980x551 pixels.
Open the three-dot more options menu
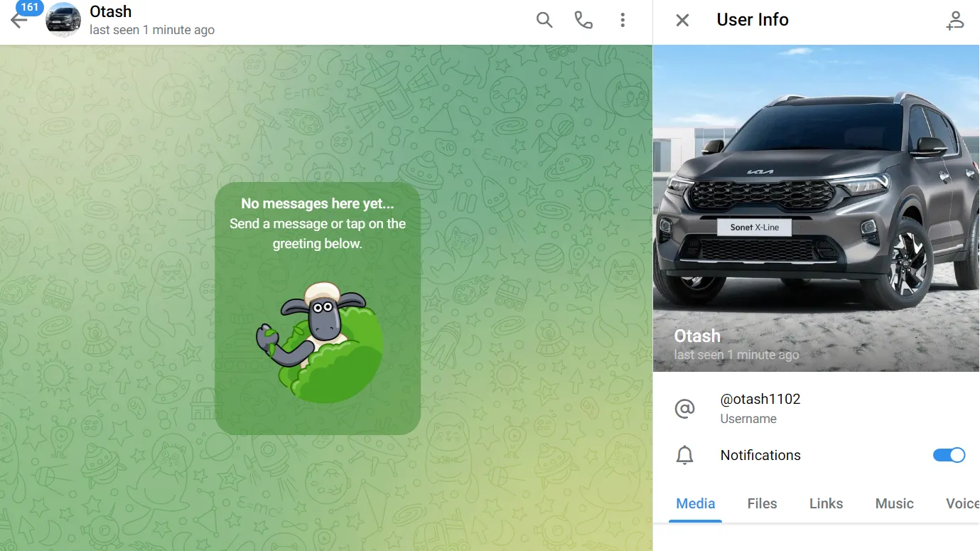[623, 20]
